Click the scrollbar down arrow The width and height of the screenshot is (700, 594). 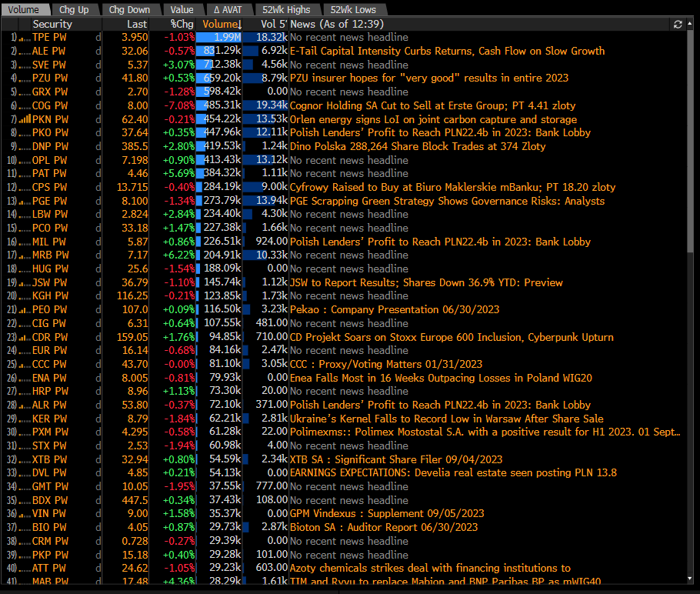coord(690,579)
